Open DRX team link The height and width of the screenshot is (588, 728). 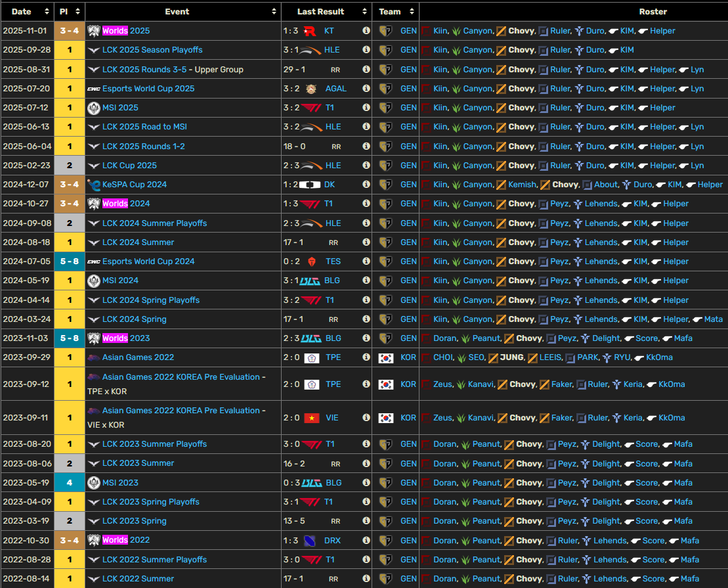[332, 540]
